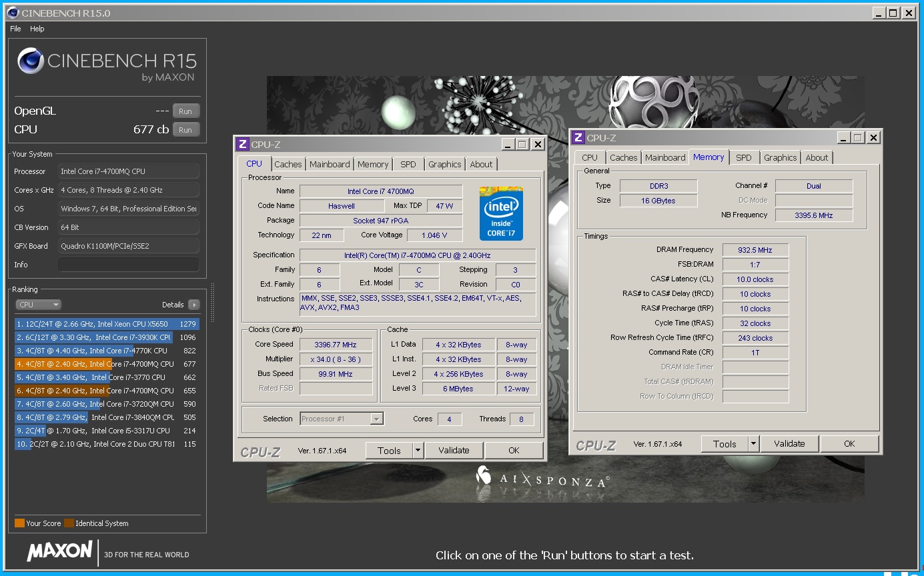Open the Cinebench Help menu

pyautogui.click(x=37, y=29)
